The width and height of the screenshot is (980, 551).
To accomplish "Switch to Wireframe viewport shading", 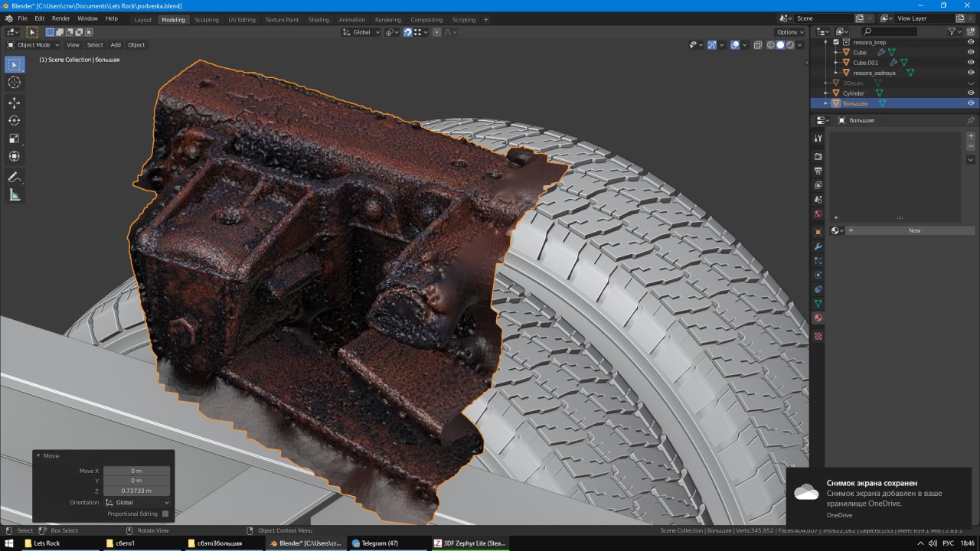I will click(769, 44).
